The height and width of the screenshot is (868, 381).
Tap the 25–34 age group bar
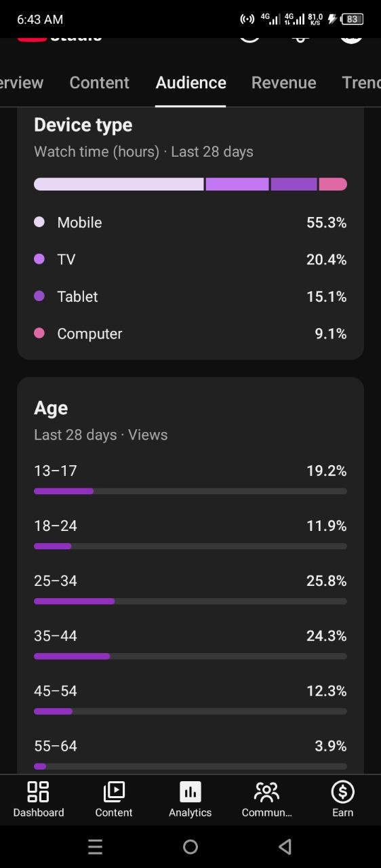coord(190,601)
